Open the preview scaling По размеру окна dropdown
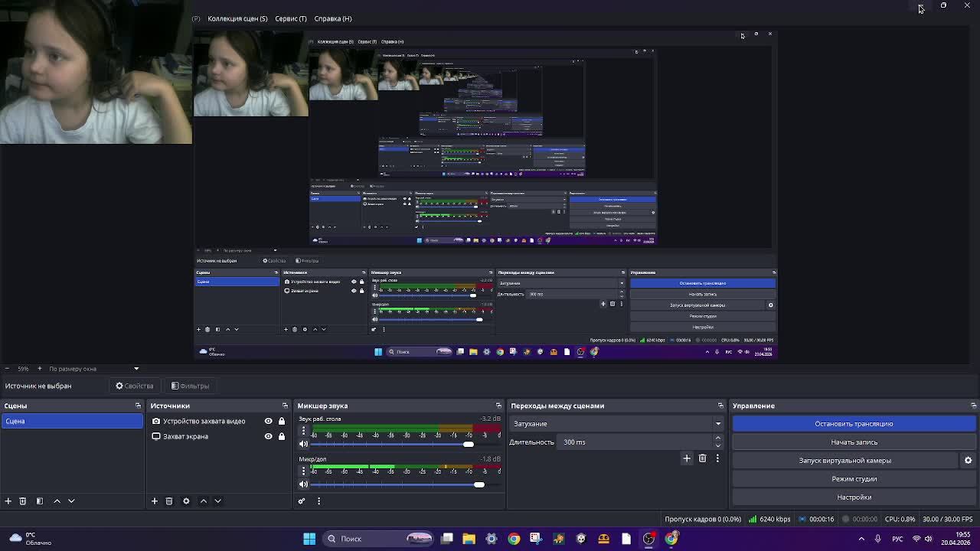Viewport: 980px width, 551px height. 136,369
